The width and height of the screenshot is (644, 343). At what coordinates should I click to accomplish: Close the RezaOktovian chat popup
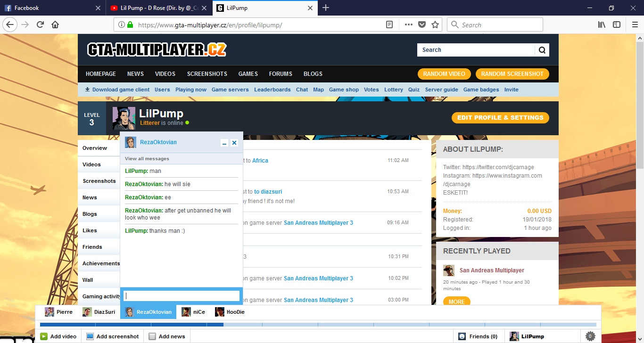coord(234,143)
